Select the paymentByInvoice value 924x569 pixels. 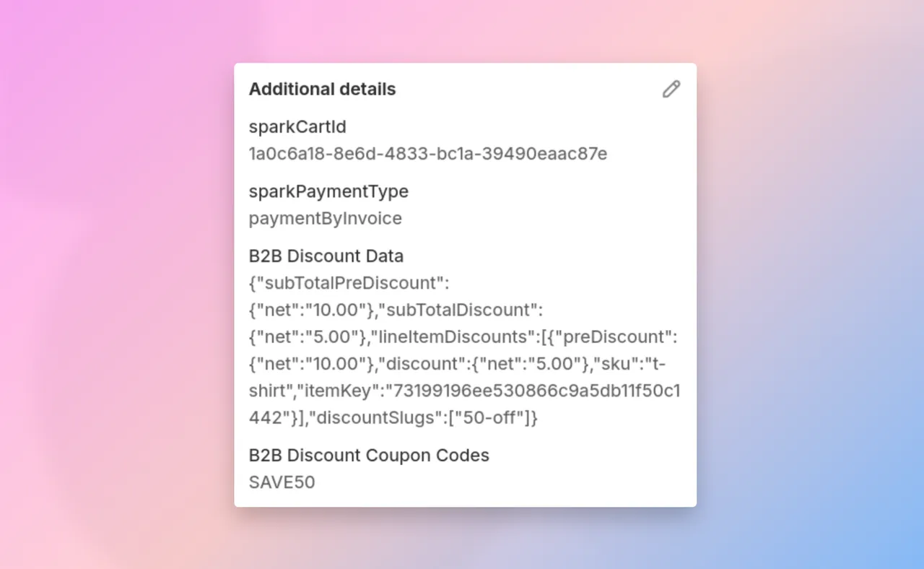[325, 218]
